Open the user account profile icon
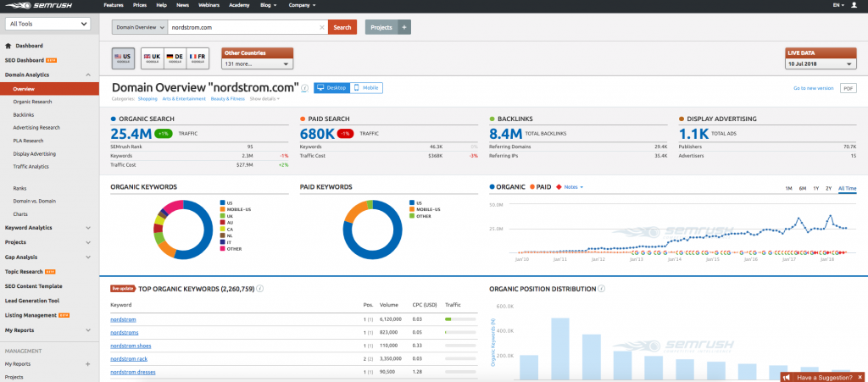868x382 pixels. click(854, 5)
